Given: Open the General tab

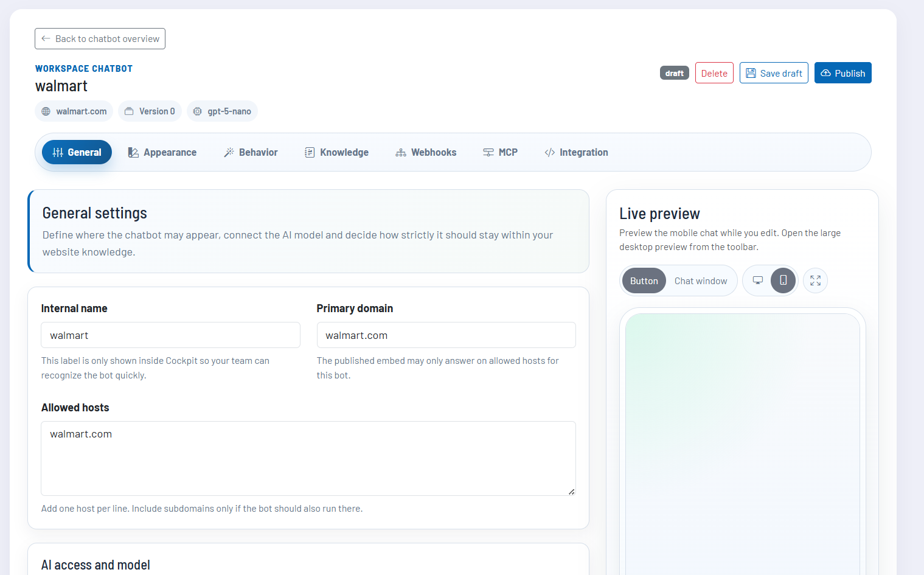Looking at the screenshot, I should coord(77,152).
